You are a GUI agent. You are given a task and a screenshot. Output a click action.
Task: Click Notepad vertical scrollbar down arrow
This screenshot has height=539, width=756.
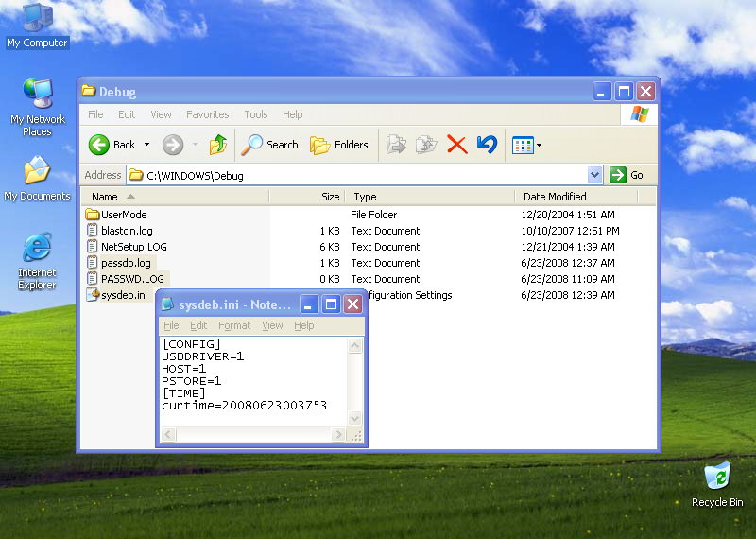pyautogui.click(x=355, y=418)
